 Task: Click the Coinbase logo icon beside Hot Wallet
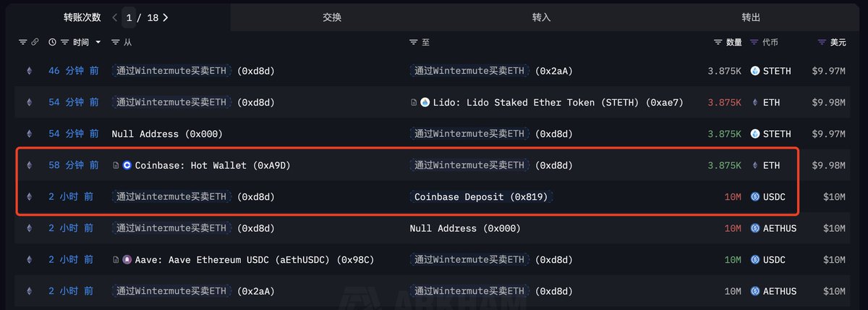click(127, 165)
